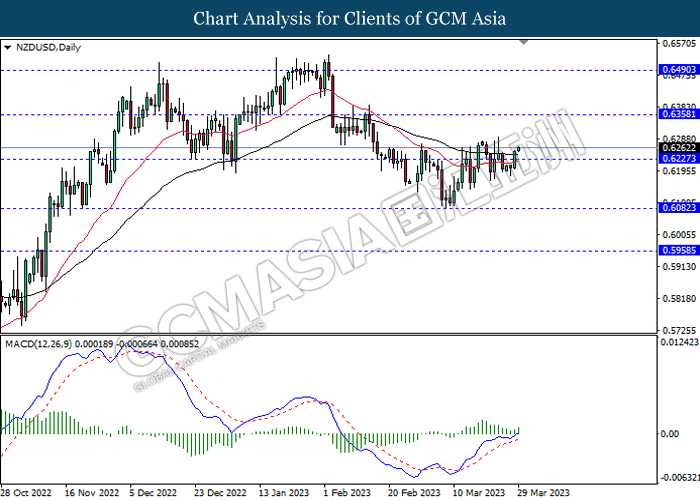This screenshot has width=700, height=500.
Task: Select the 0.64903 price level label
Action: point(679,69)
